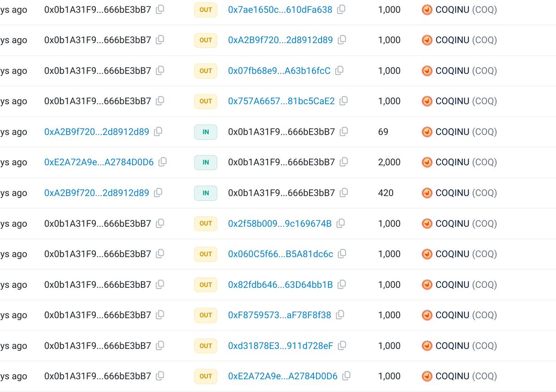The width and height of the screenshot is (556, 392).
Task: Open sender link 0xE2A72A9e...A2784D0D6 in 2,000 row
Action: coord(99,162)
